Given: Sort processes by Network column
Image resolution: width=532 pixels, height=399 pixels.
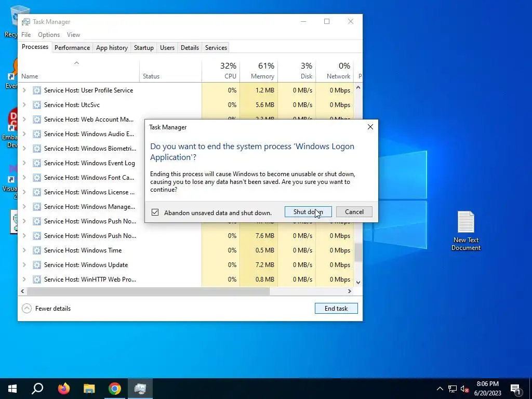Looking at the screenshot, I should point(335,71).
